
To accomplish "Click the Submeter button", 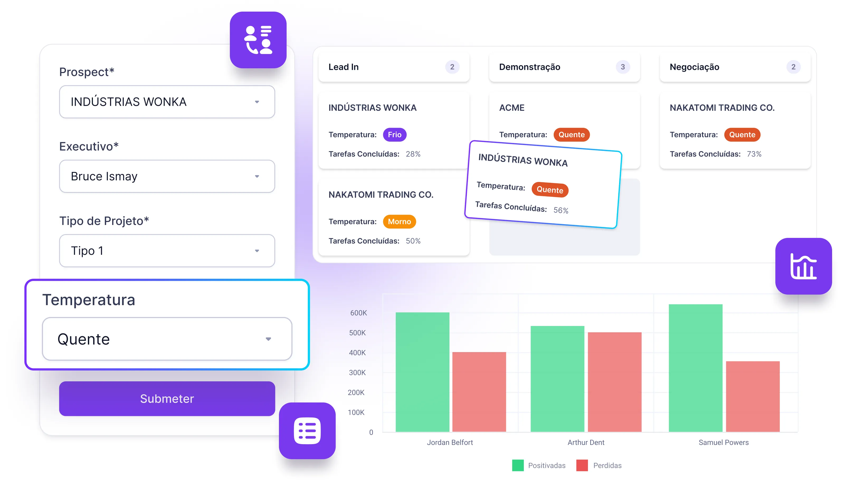I will point(167,399).
